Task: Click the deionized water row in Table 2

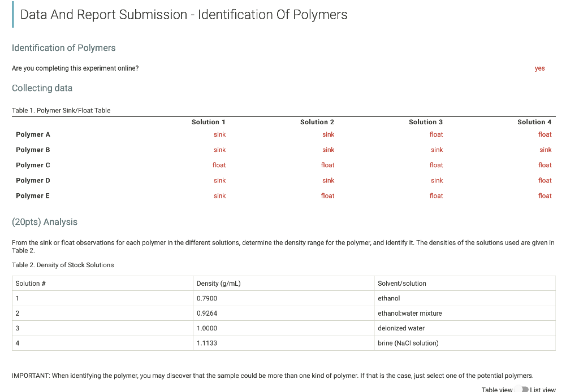Action: coord(401,328)
